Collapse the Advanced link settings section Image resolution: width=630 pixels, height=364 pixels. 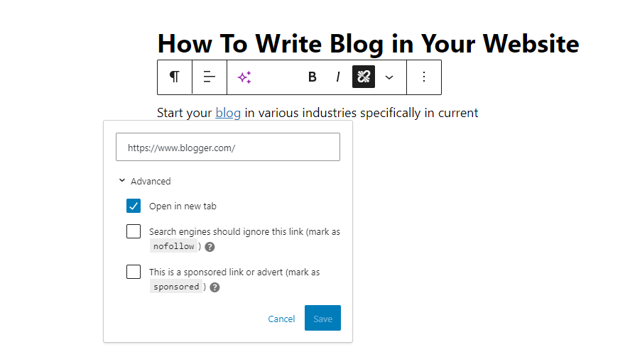(146, 181)
